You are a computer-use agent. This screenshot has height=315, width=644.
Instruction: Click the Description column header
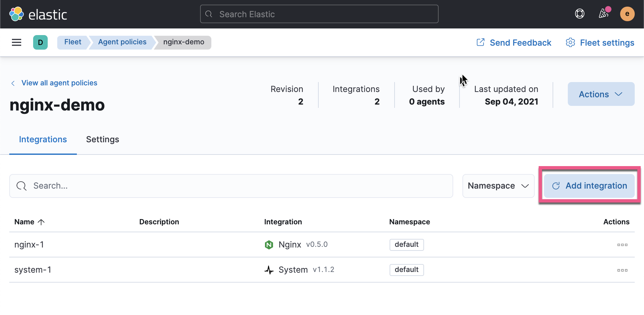[159, 222]
